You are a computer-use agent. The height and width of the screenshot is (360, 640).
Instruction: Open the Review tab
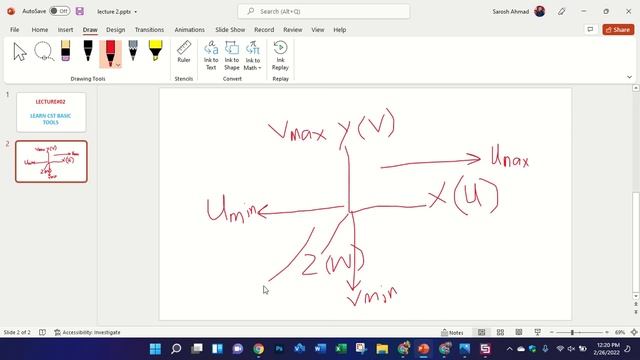pos(293,30)
